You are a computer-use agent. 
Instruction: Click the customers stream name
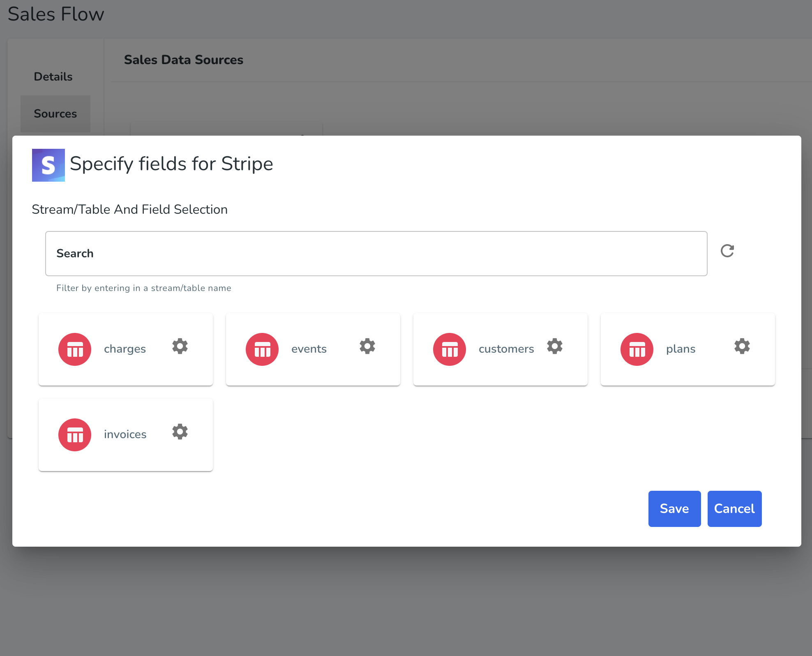506,349
